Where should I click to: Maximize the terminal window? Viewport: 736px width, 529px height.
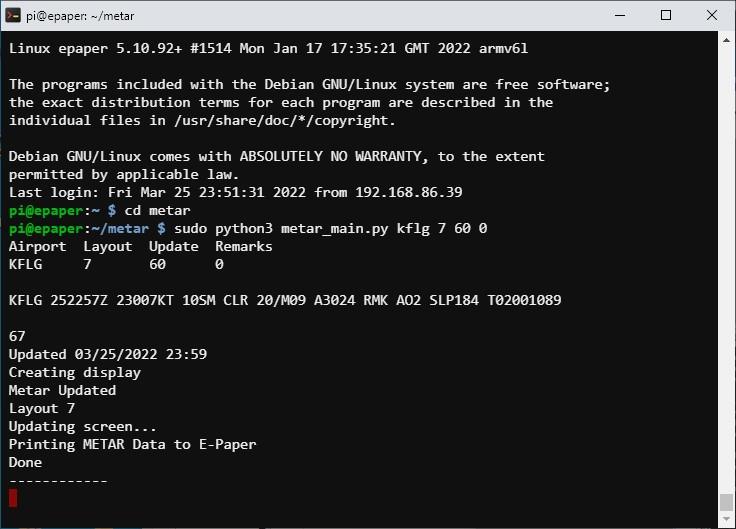coord(666,15)
